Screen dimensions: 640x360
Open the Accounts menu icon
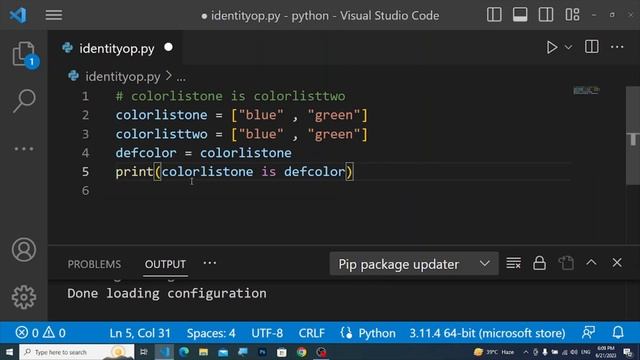point(24,249)
